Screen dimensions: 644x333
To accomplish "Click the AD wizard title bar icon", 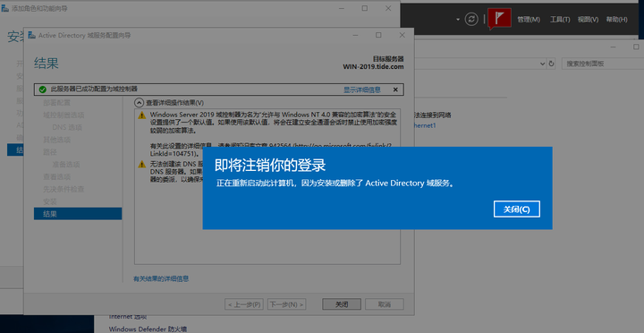I will (31, 35).
